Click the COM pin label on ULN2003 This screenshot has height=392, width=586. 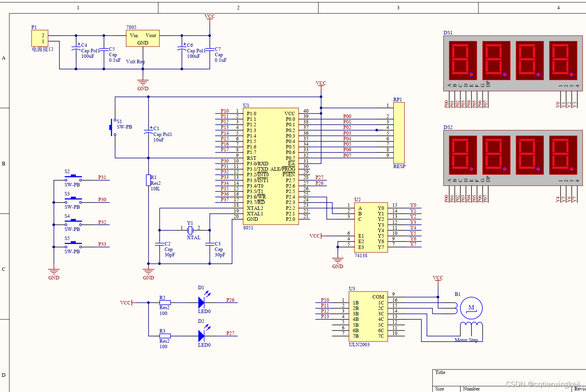pyautogui.click(x=378, y=297)
